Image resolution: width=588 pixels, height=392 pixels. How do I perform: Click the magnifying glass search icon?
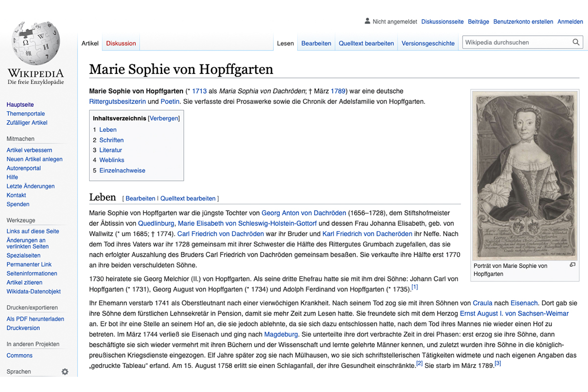(x=576, y=43)
